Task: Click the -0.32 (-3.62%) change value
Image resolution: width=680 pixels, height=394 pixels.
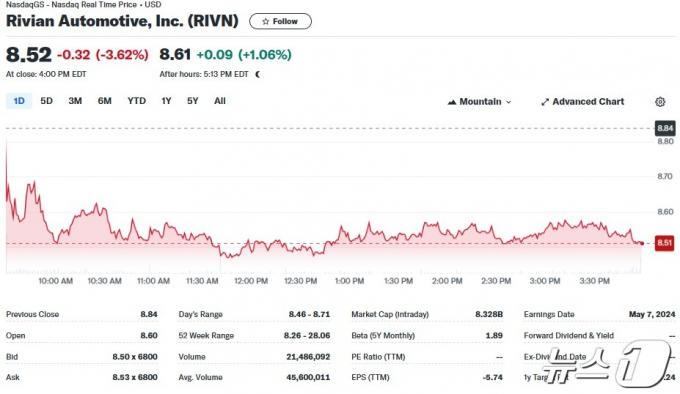Action: (103, 55)
